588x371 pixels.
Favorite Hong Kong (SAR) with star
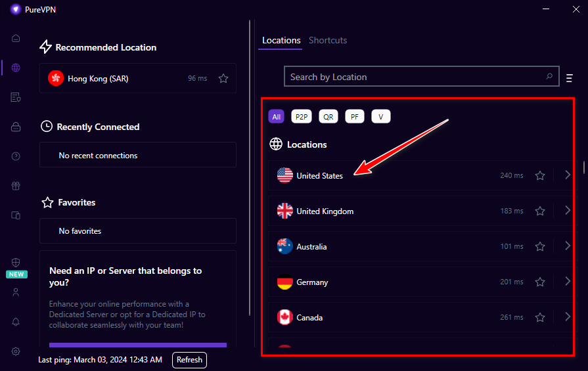point(223,78)
